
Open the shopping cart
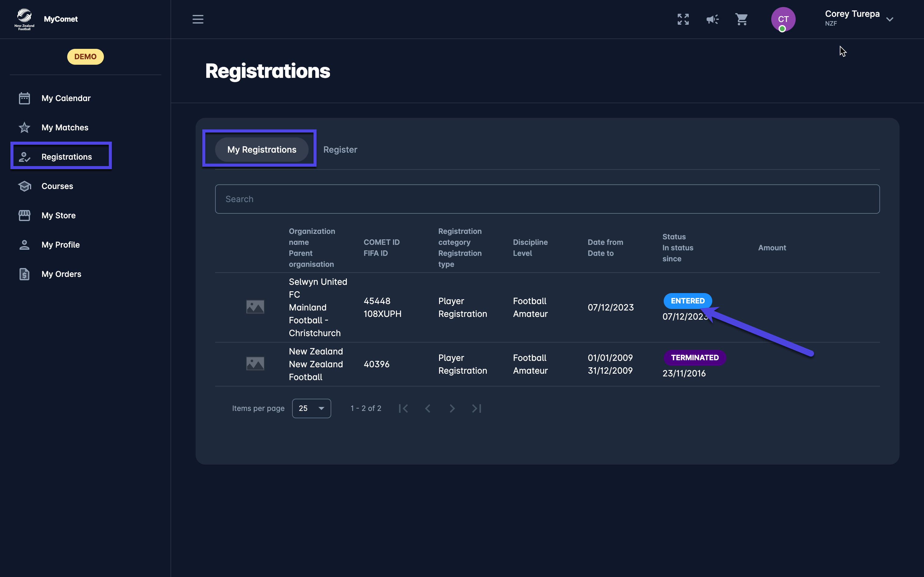click(x=742, y=19)
